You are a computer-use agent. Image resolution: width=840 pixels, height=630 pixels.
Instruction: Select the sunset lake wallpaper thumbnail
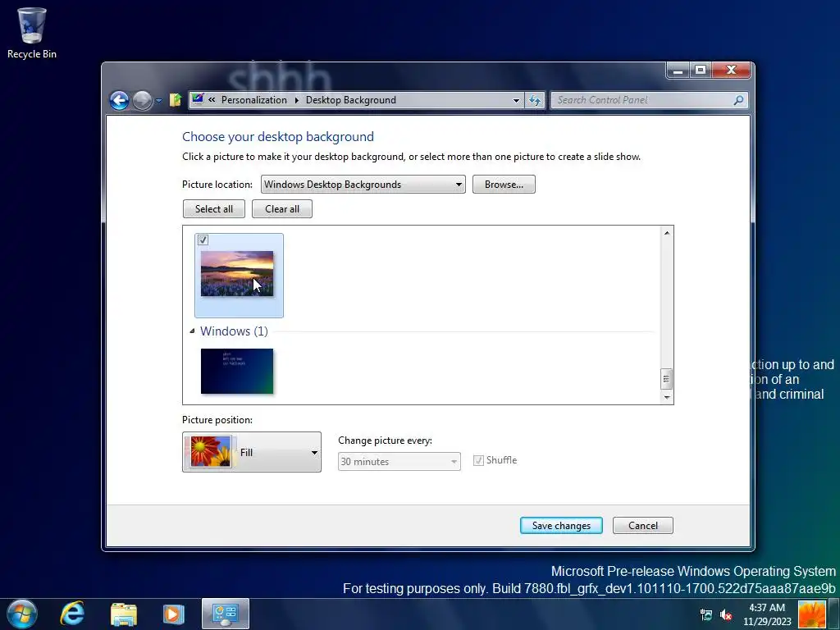point(237,274)
